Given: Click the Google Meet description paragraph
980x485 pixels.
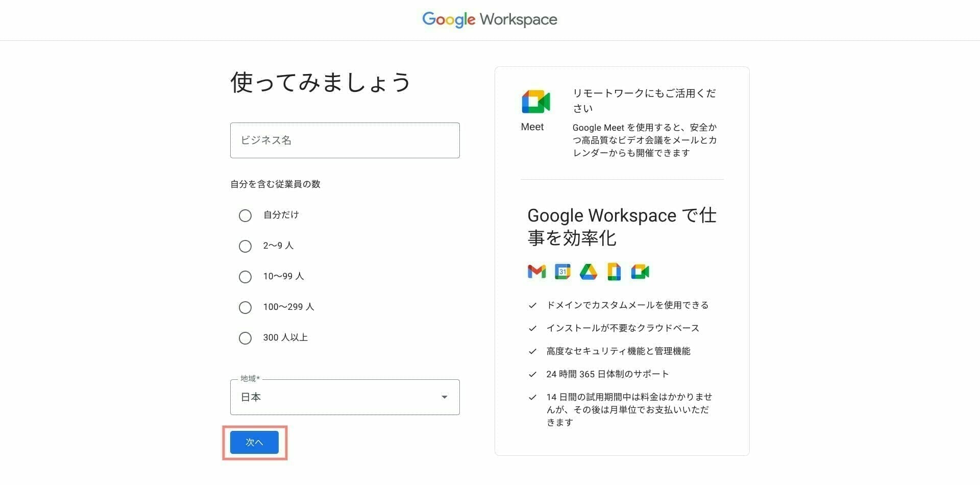Looking at the screenshot, I should 644,140.
